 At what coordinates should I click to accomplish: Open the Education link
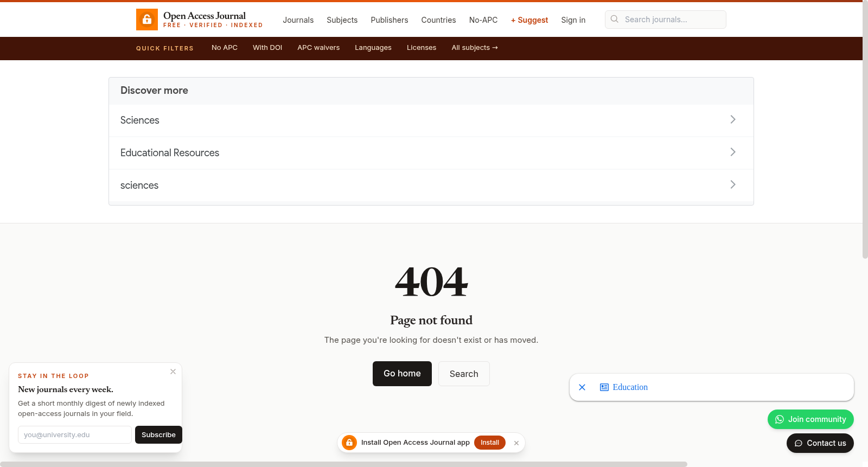click(630, 387)
